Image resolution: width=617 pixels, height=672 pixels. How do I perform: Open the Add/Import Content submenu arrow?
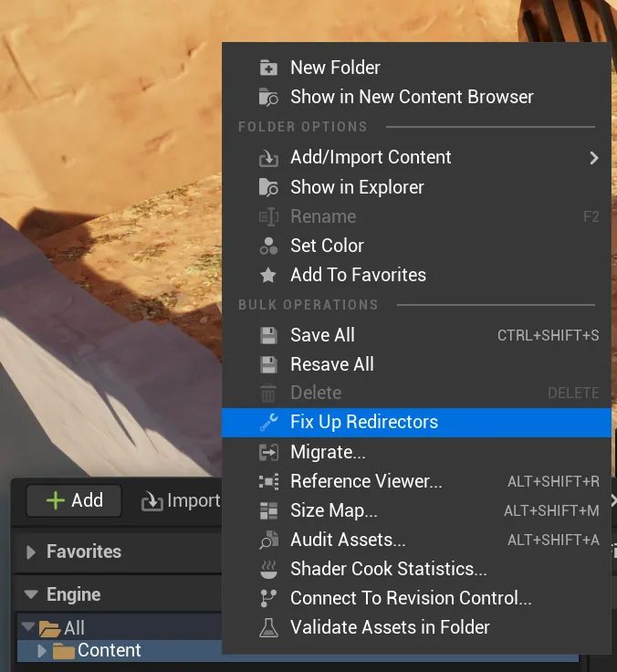point(594,158)
